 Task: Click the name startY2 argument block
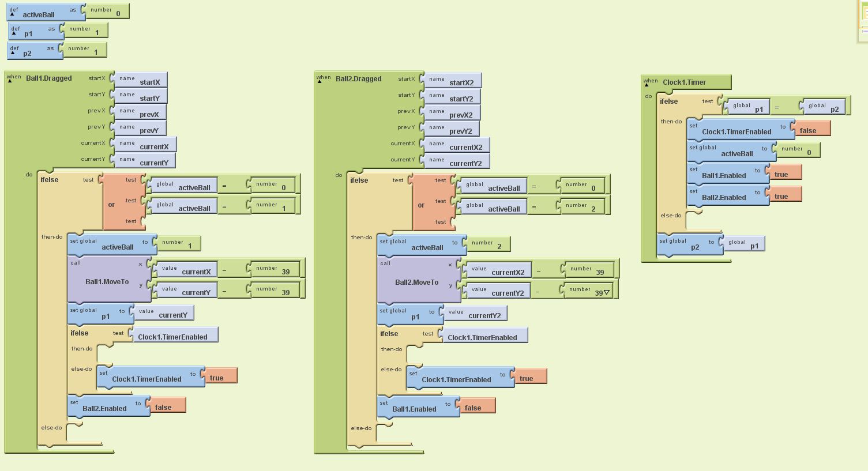click(x=452, y=97)
